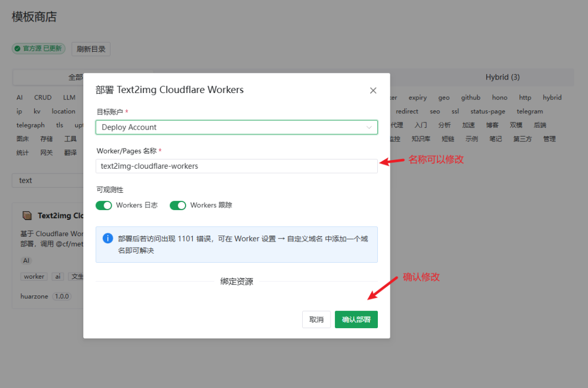
Task: Switch to the 全部 tab
Action: [x=75, y=77]
